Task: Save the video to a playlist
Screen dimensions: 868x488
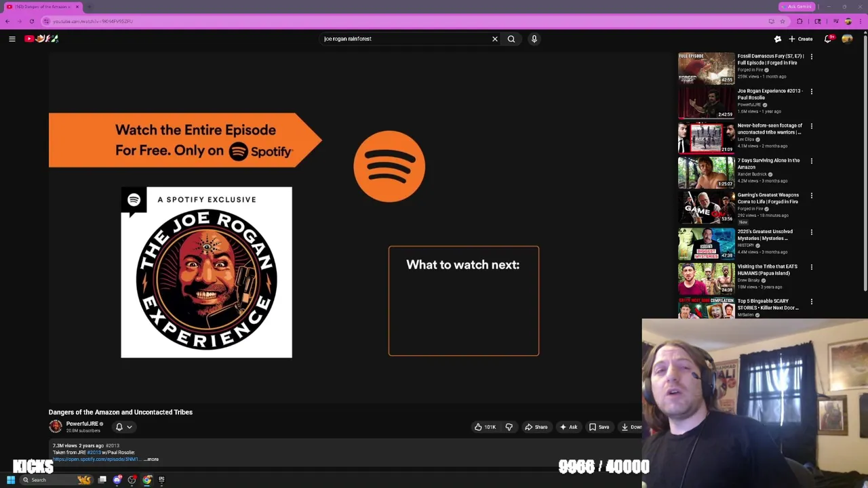Action: point(599,427)
